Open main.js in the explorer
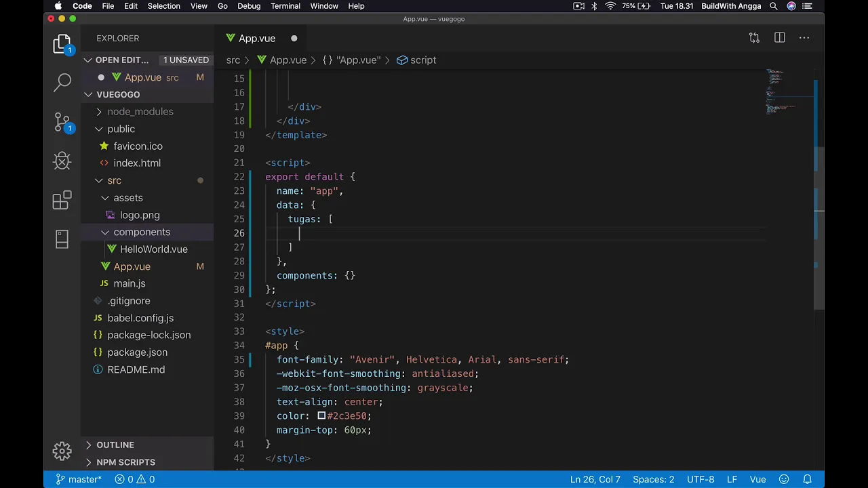This screenshot has width=868, height=488. point(129,283)
